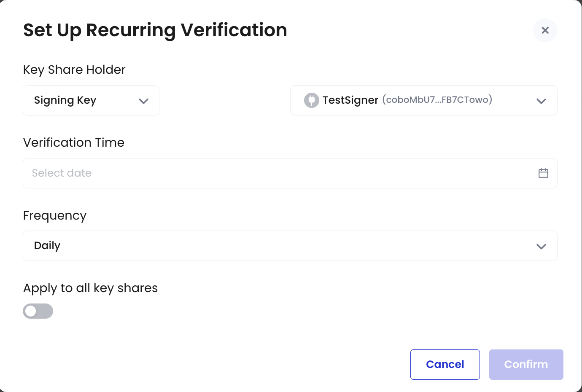Open the Daily frequency dropdown

(x=290, y=246)
